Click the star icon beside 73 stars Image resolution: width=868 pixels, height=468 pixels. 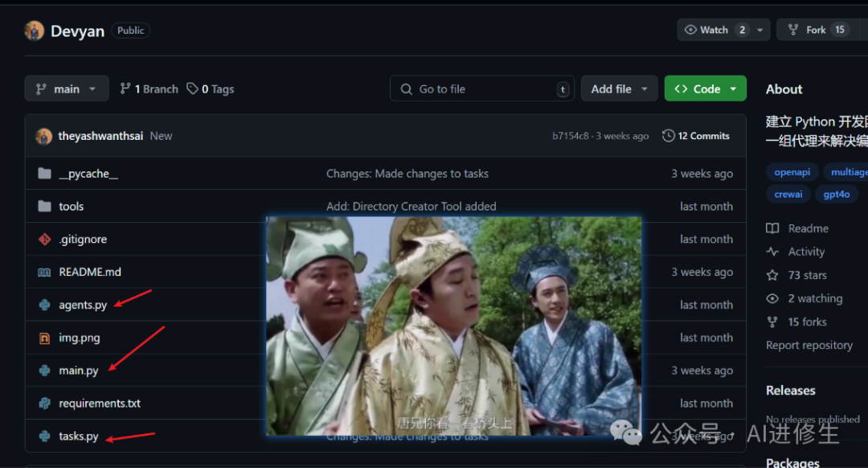click(x=772, y=275)
